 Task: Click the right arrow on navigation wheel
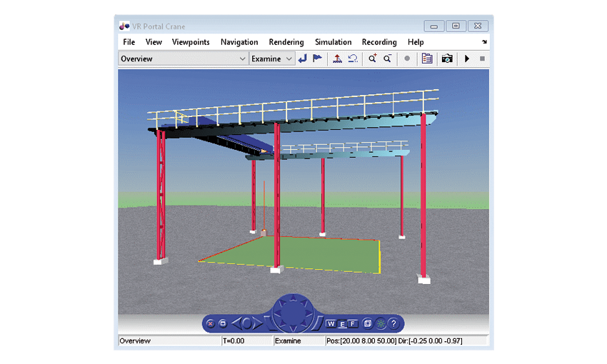308,313
